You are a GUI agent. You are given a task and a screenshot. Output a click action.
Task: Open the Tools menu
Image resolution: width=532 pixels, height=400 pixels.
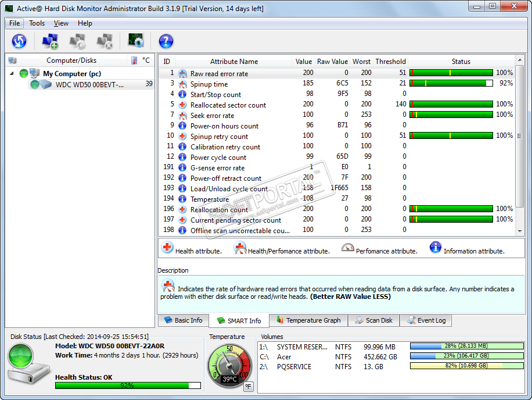pos(37,23)
